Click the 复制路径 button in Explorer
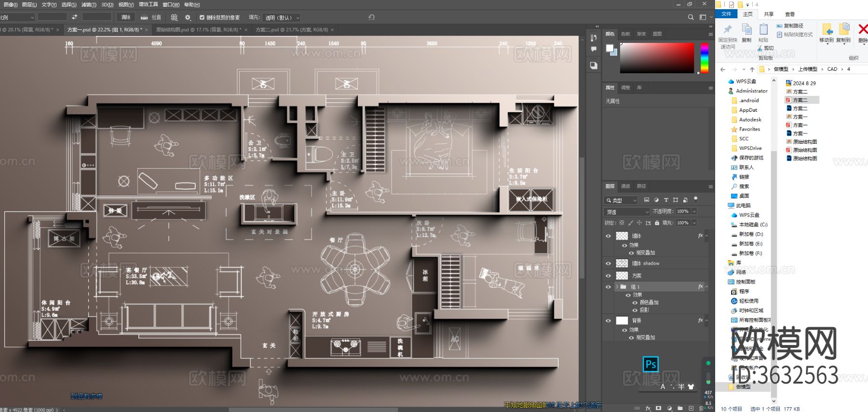 789,26
